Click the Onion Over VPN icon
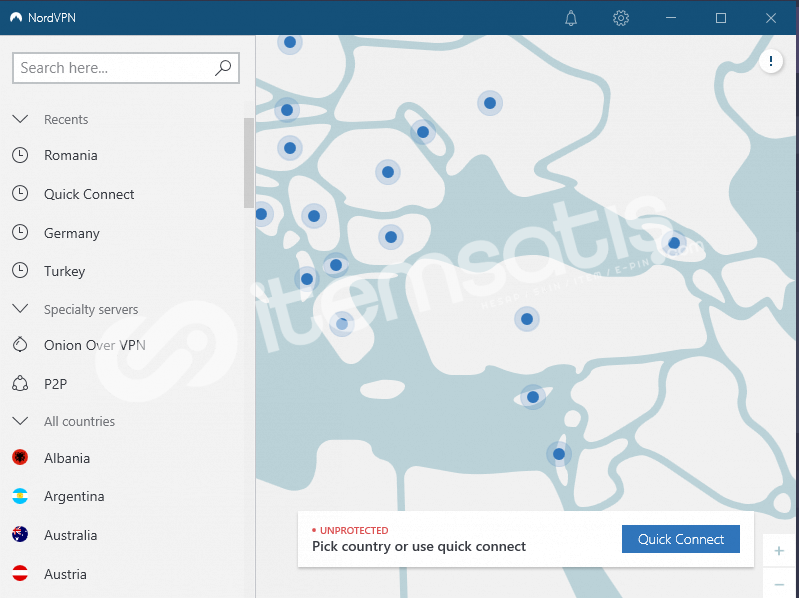The width and height of the screenshot is (799, 598). point(20,345)
